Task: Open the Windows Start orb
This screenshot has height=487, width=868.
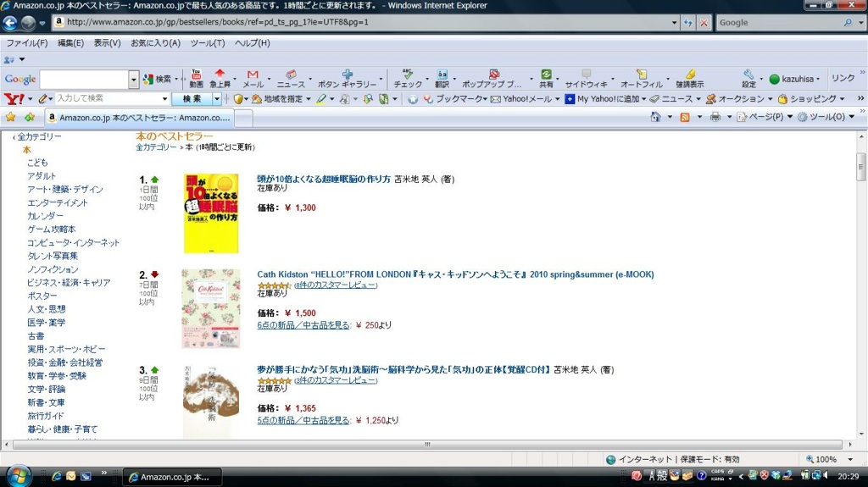Action: click(18, 476)
